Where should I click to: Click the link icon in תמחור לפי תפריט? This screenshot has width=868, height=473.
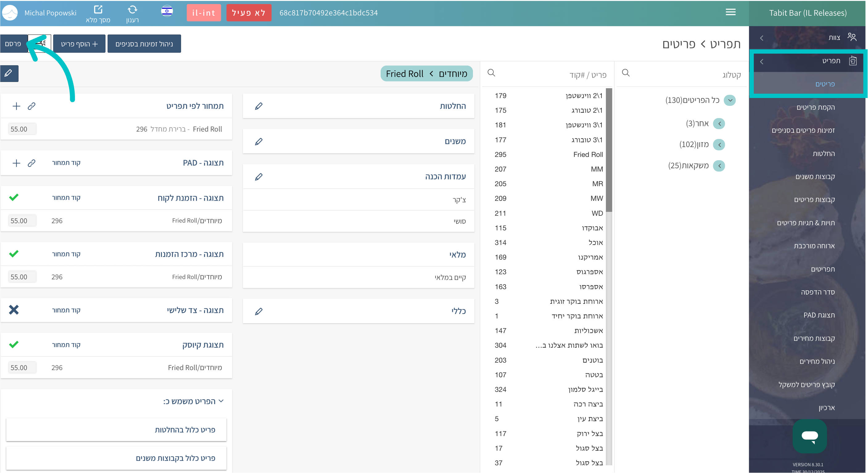coord(32,106)
